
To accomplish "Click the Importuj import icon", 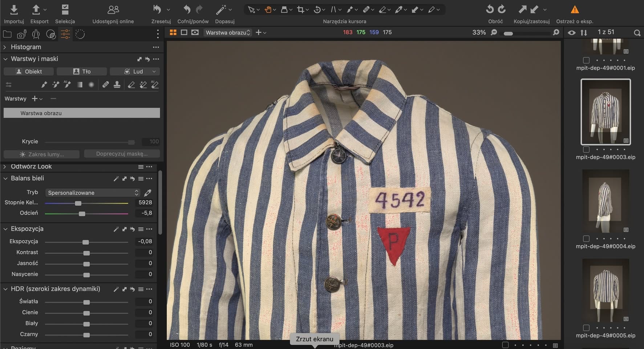I will (14, 10).
